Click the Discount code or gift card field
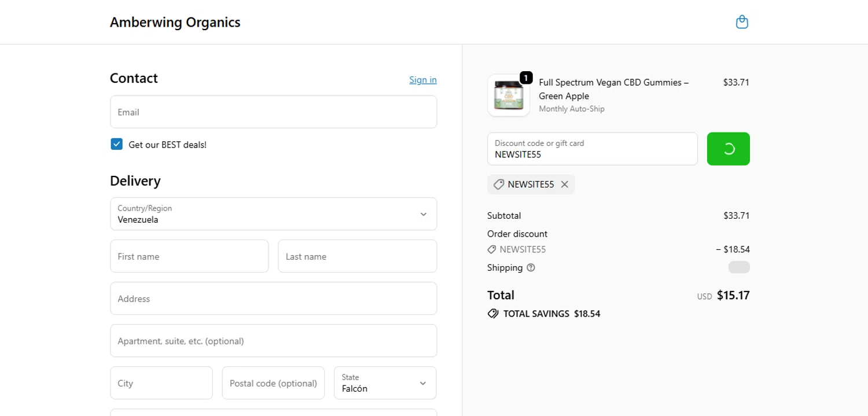The width and height of the screenshot is (868, 416). (593, 149)
